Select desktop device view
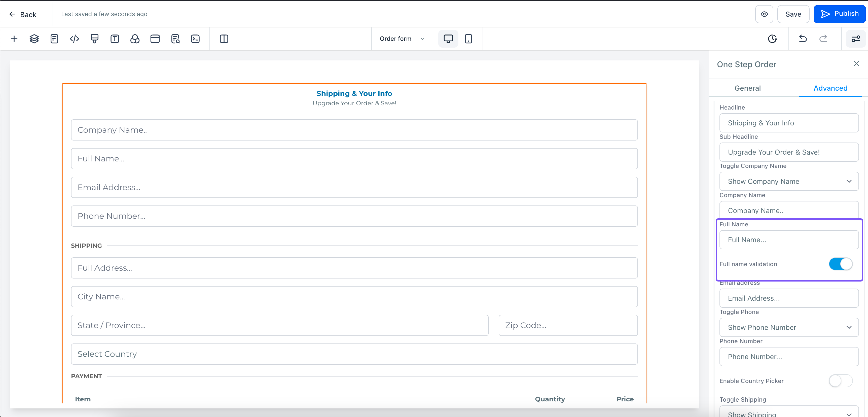The height and width of the screenshot is (417, 868). (x=448, y=39)
